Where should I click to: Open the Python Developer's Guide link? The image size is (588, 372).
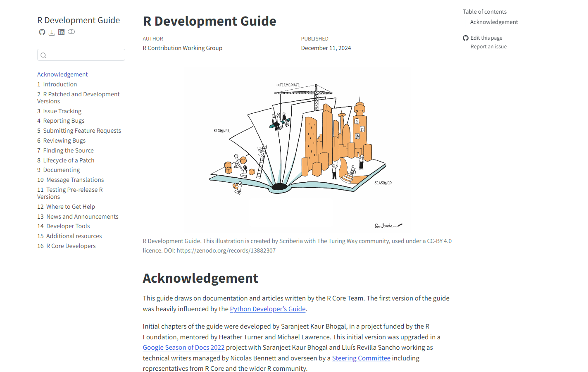pyautogui.click(x=267, y=309)
